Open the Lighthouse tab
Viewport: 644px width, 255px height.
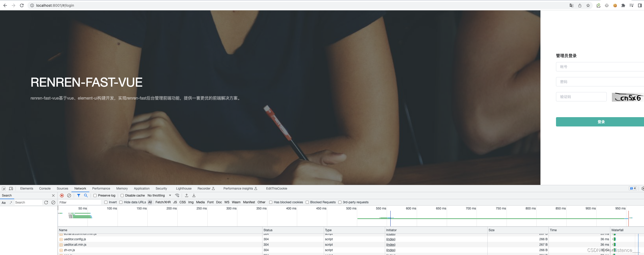pyautogui.click(x=184, y=189)
